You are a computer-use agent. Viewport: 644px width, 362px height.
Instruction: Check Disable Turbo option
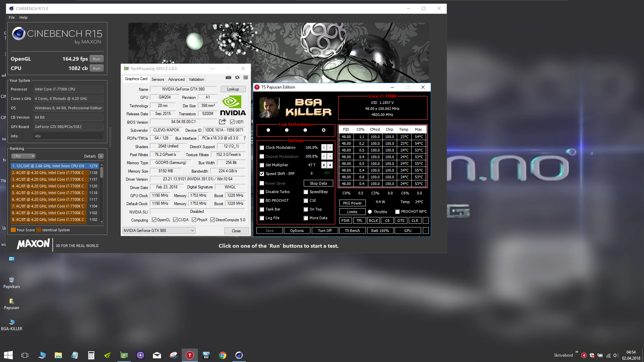(262, 192)
